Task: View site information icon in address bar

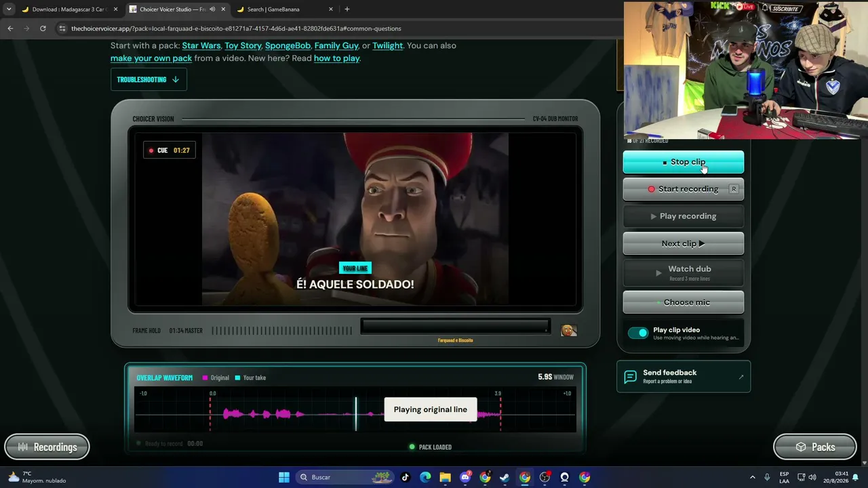Action: point(62,28)
